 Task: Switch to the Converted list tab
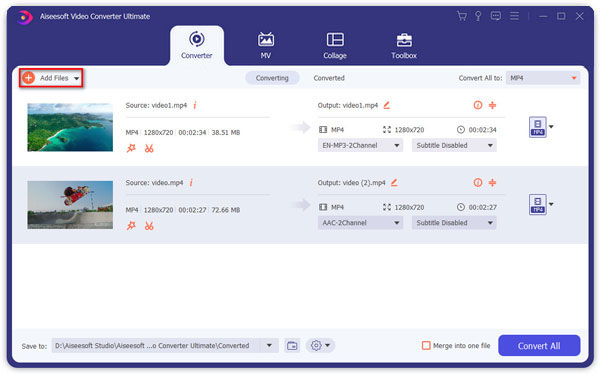click(x=329, y=78)
